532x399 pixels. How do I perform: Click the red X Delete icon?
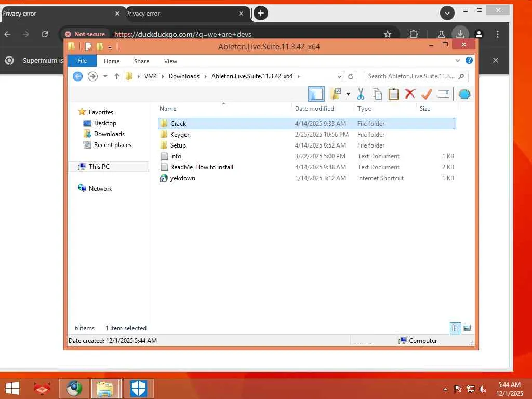410,94
